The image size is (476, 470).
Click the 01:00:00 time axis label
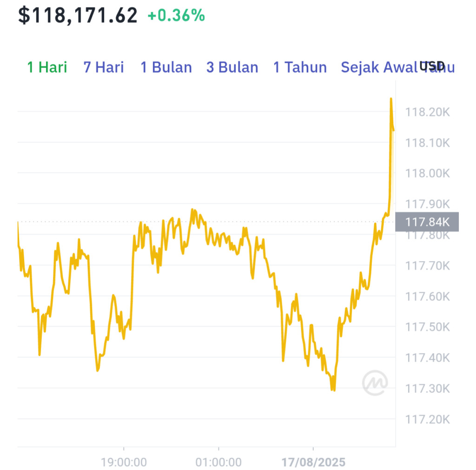tap(218, 462)
